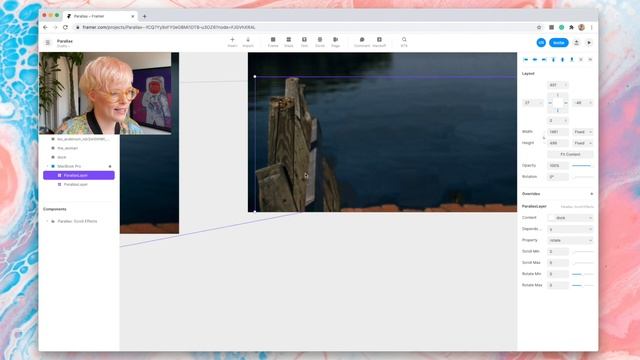
Task: Select the dock layer
Action: click(x=62, y=157)
